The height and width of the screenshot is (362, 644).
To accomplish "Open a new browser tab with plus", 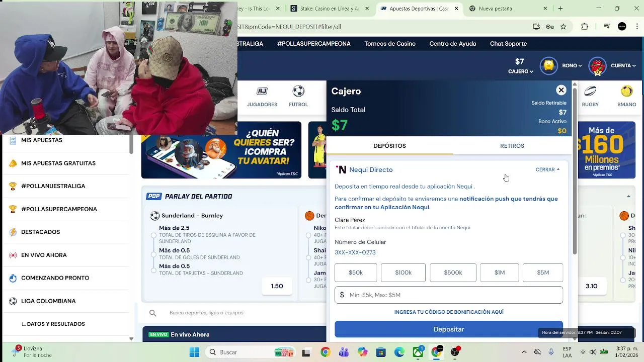I will click(560, 9).
